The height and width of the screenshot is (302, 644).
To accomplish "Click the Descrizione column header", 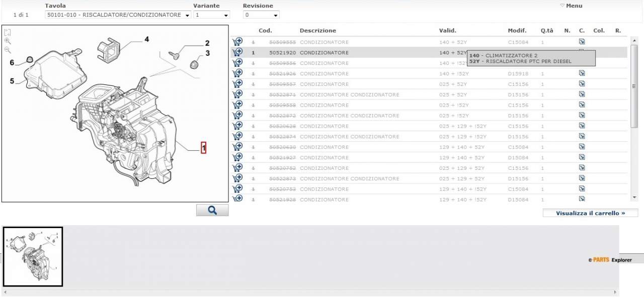I will click(317, 31).
